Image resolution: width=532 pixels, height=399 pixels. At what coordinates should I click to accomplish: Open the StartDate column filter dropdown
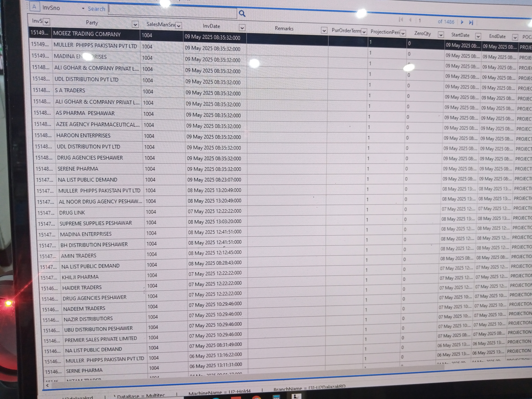[478, 36]
